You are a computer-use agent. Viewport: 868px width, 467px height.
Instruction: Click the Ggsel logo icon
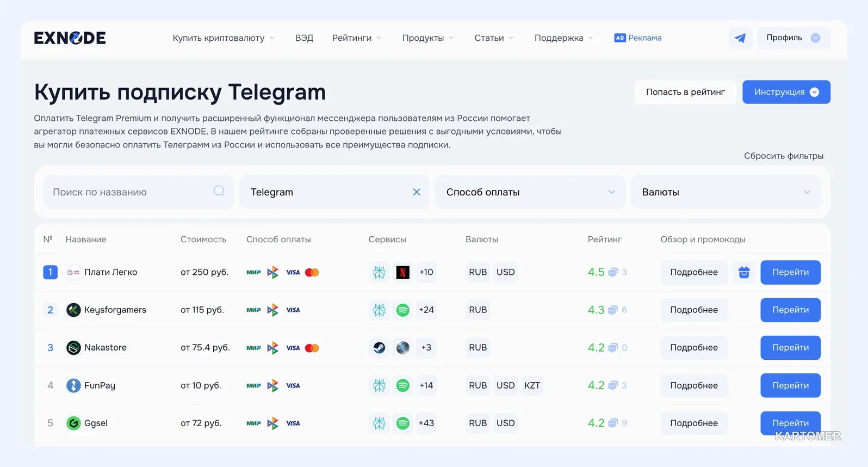click(x=73, y=423)
